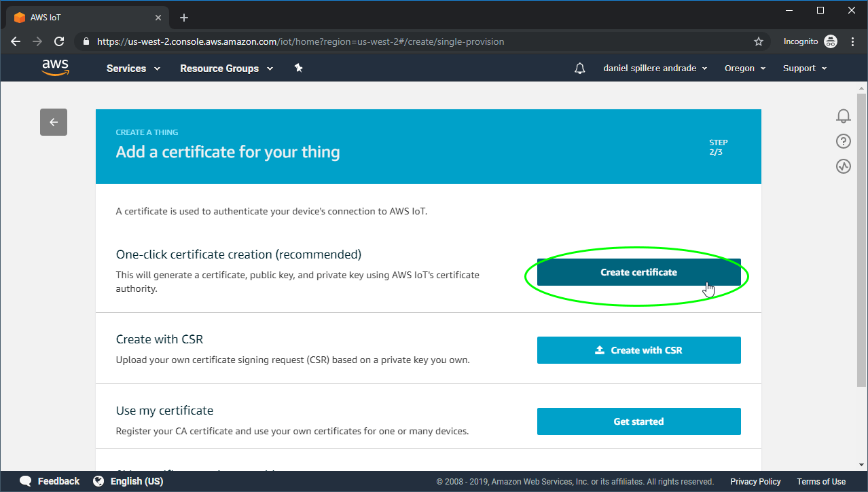Open the Oregon region selector
868x492 pixels.
744,69
